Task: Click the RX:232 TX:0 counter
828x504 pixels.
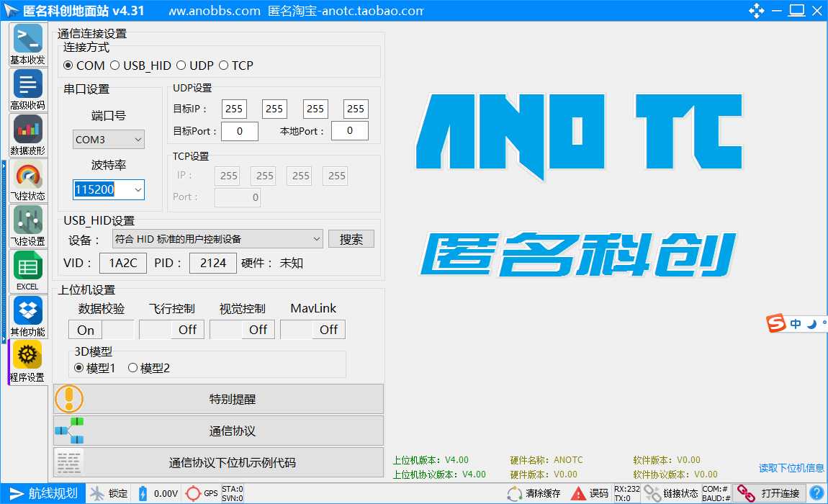Action: [627, 493]
